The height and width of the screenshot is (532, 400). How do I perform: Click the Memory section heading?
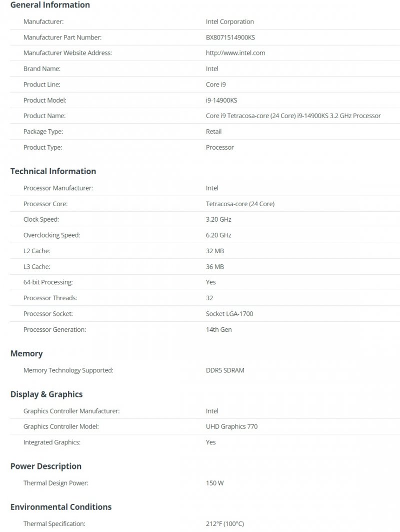[26, 354]
